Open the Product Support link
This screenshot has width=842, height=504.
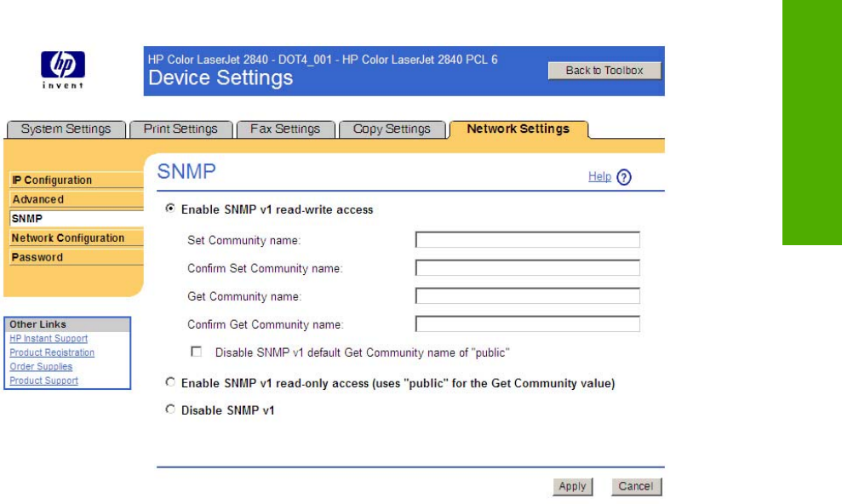coord(43,381)
